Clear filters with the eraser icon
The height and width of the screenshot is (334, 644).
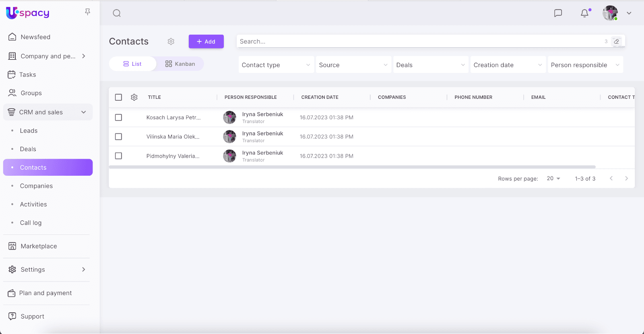616,41
